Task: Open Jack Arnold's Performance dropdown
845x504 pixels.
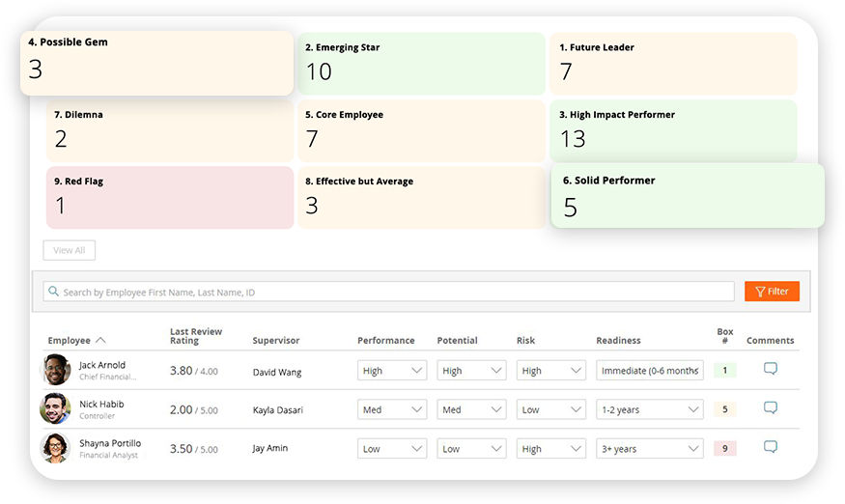Action: [392, 371]
